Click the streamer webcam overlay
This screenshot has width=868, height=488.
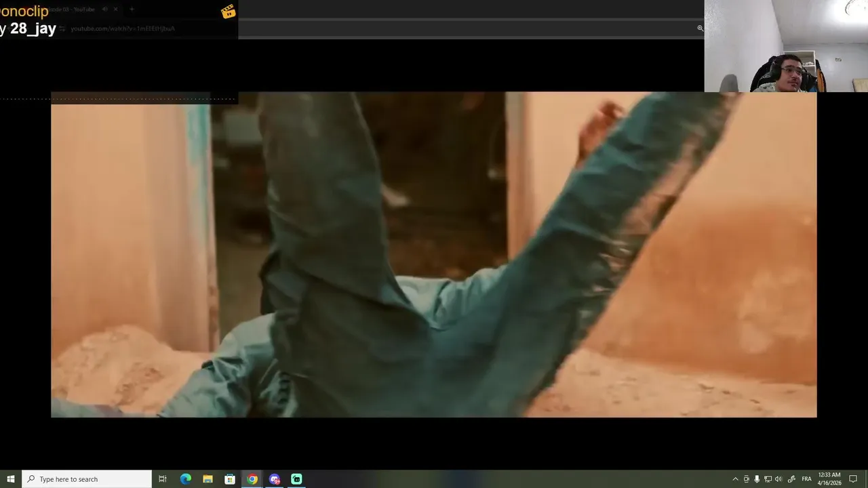pyautogui.click(x=786, y=46)
